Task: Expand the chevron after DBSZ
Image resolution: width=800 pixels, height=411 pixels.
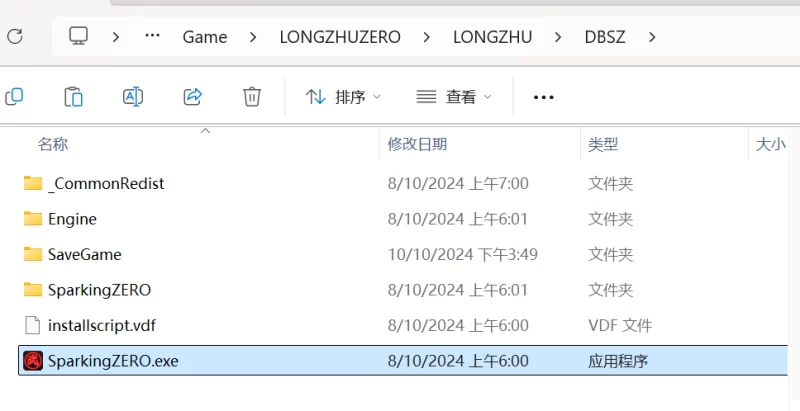Action: tap(652, 37)
